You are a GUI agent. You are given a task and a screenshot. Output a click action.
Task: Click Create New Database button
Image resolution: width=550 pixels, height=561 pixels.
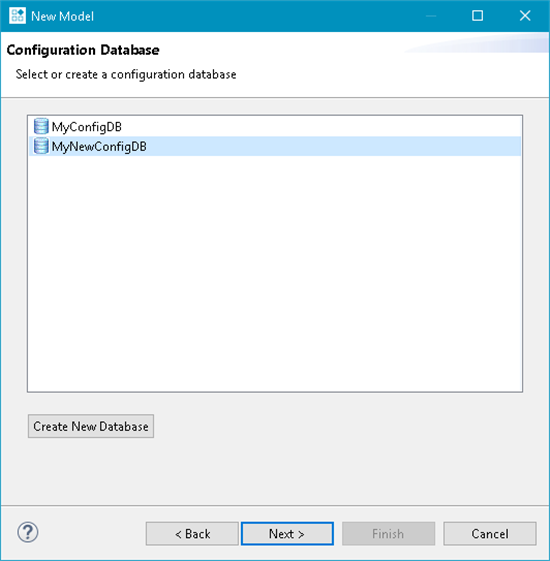coord(91,426)
